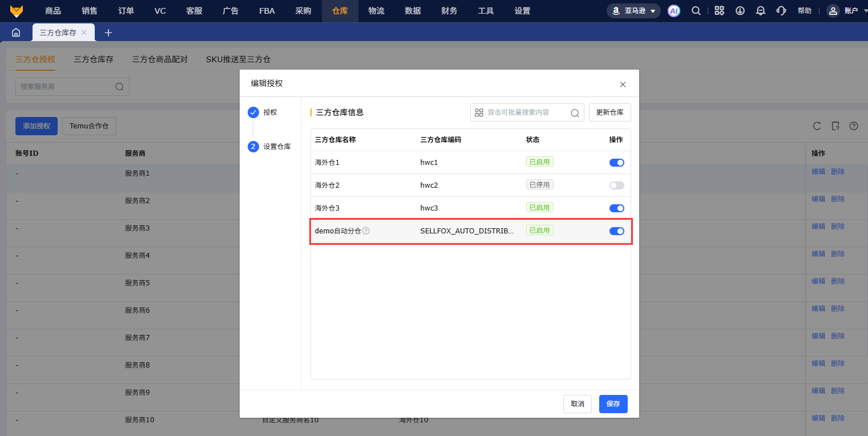Open the 物流 menu

377,11
